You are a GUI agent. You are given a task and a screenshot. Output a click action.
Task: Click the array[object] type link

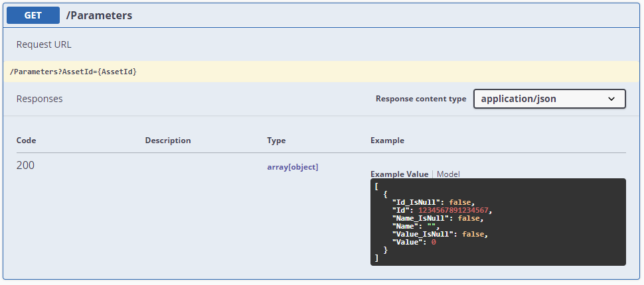pos(292,167)
